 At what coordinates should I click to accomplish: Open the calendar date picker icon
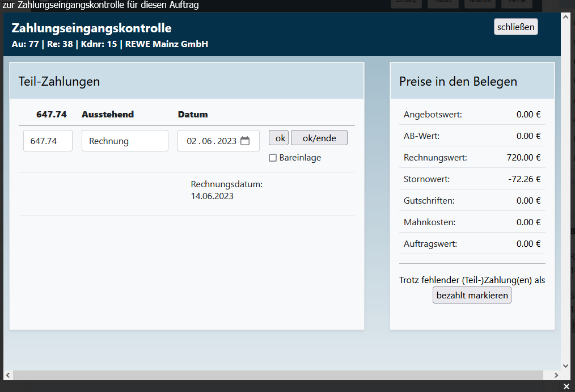click(x=245, y=141)
